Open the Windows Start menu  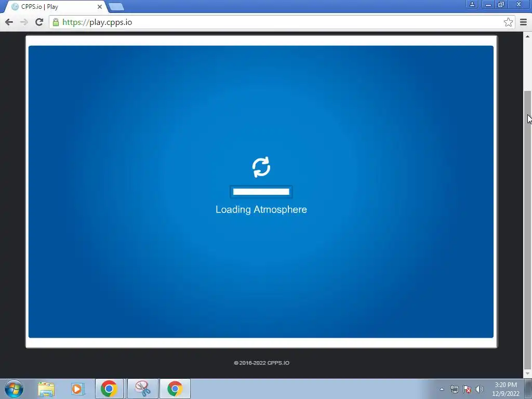14,389
